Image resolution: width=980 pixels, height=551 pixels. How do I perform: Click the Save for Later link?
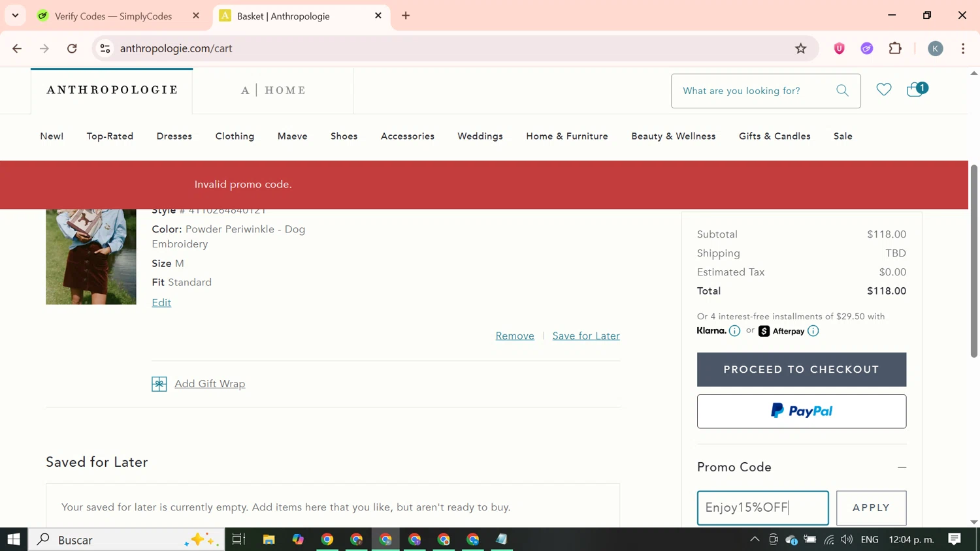click(586, 336)
